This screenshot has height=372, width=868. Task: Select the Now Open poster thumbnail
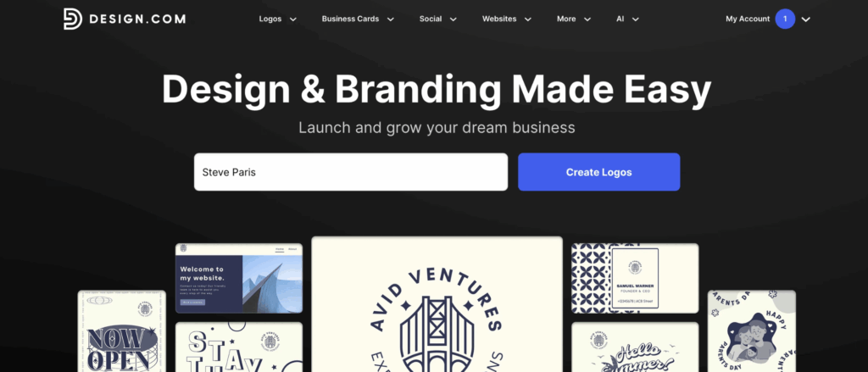coord(122,331)
